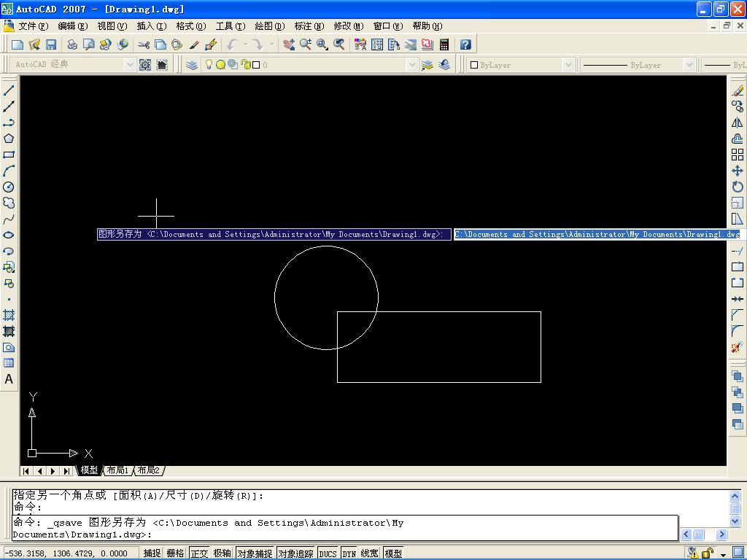Click the command history scroll up arrow
This screenshot has width=747, height=560.
point(735,496)
